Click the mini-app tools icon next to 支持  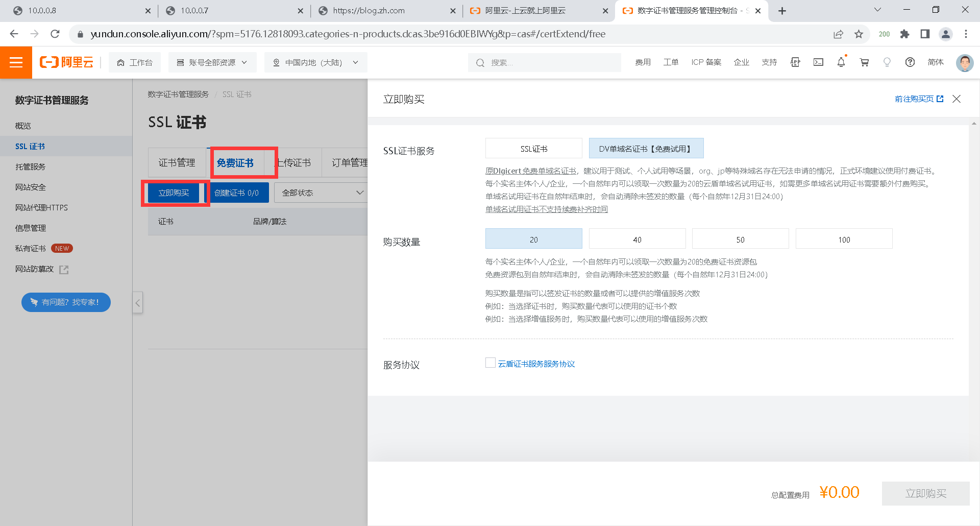(x=795, y=62)
